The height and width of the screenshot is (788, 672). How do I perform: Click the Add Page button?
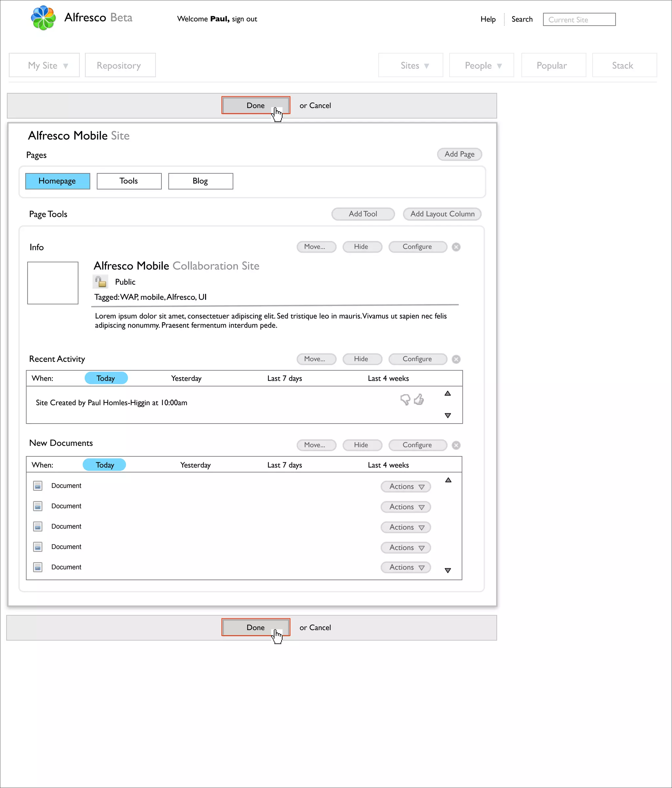459,154
